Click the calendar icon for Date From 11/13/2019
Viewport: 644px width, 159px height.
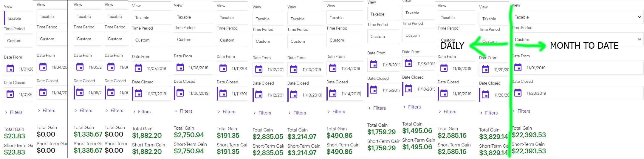[294, 69]
